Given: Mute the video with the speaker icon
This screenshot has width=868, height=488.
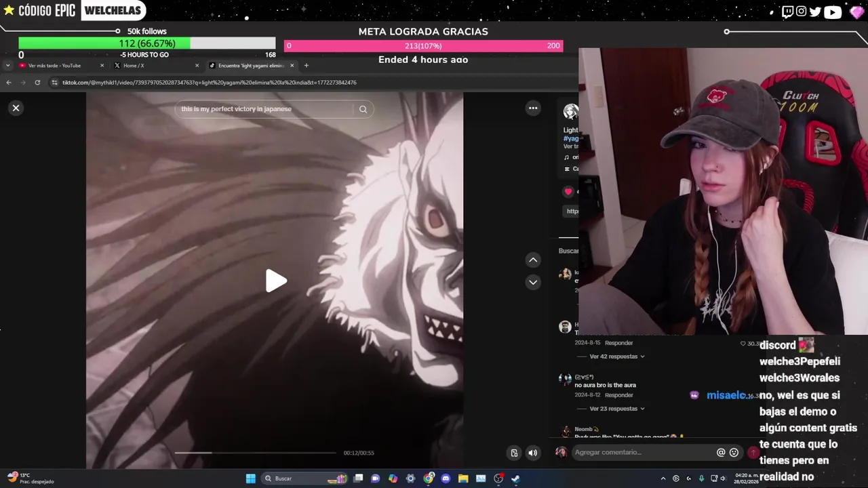Looking at the screenshot, I should click(x=533, y=453).
